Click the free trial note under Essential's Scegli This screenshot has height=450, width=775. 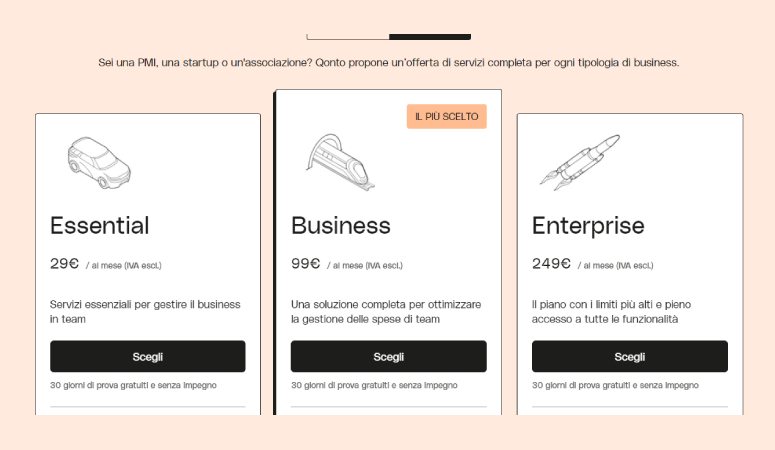(x=133, y=385)
